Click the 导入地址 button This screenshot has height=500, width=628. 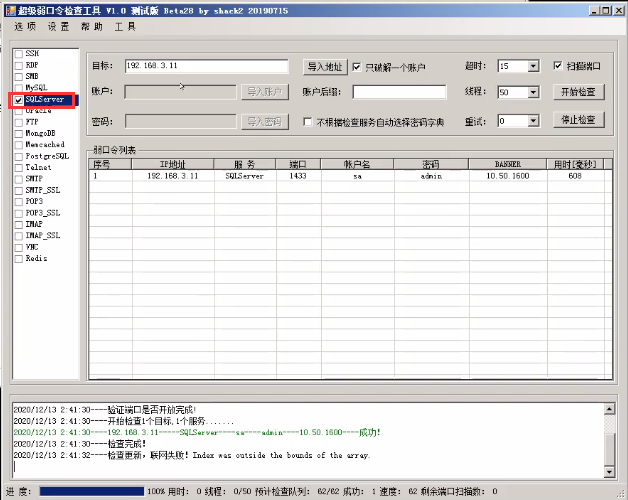click(324, 66)
